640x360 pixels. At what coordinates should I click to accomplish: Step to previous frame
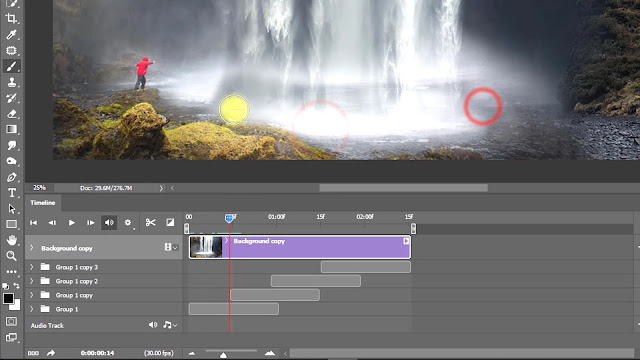coord(52,222)
